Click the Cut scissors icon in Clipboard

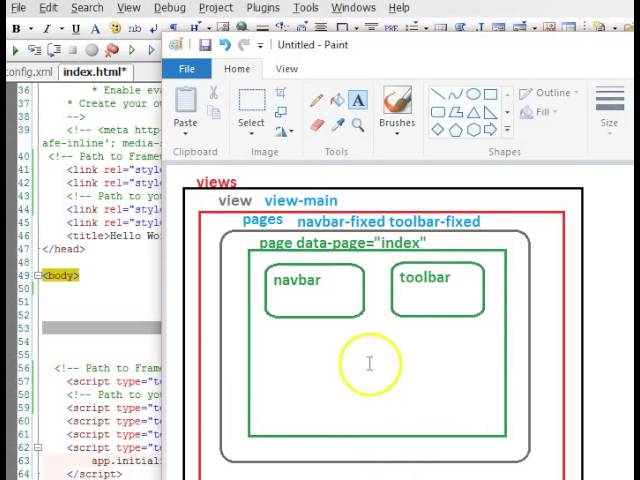[x=213, y=93]
